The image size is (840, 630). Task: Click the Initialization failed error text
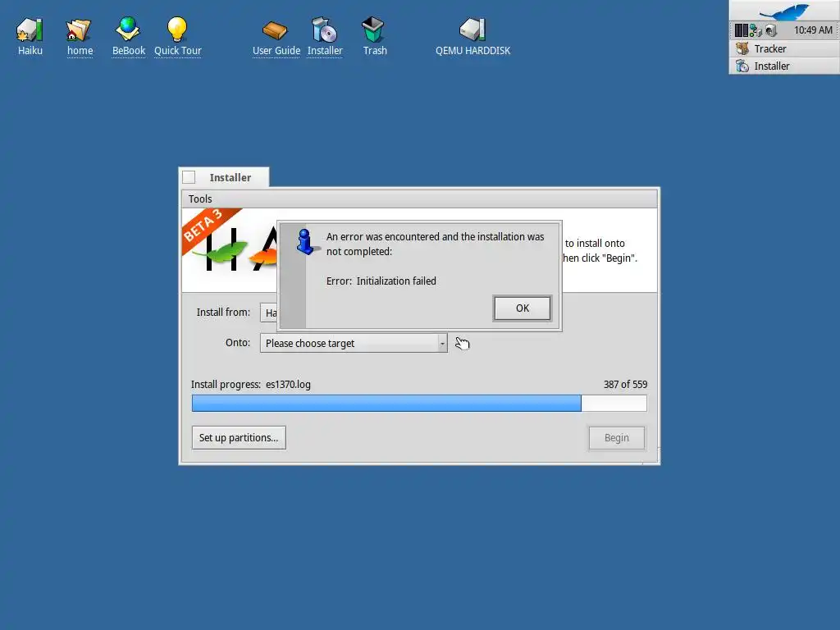pyautogui.click(x=396, y=281)
